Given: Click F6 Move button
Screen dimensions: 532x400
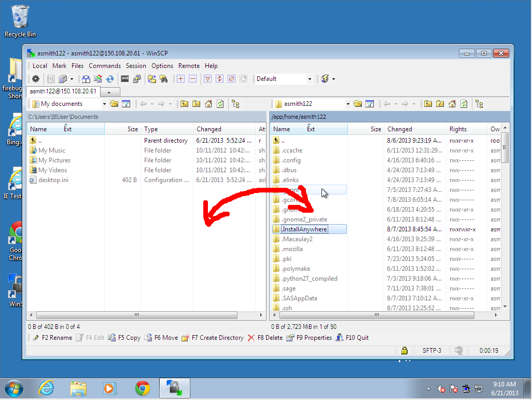Looking at the screenshot, I should coord(161,338).
